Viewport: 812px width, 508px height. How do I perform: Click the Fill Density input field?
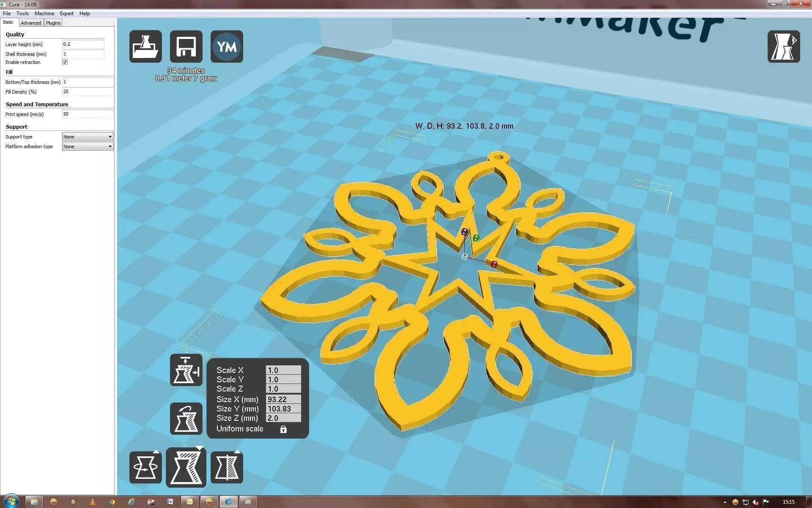click(88, 92)
